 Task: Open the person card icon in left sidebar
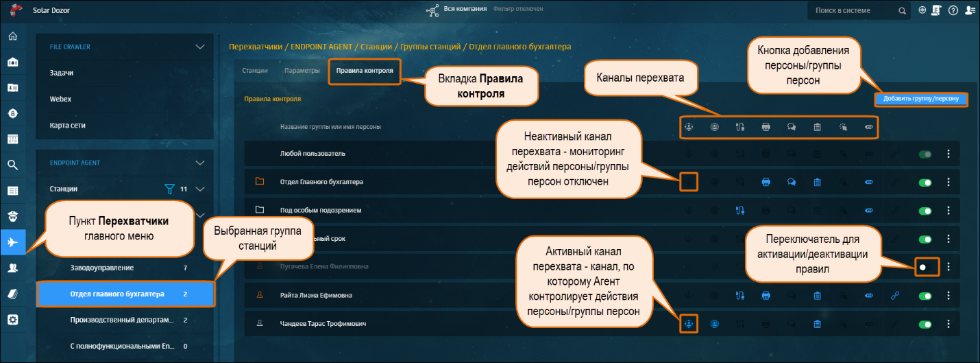tap(12, 88)
